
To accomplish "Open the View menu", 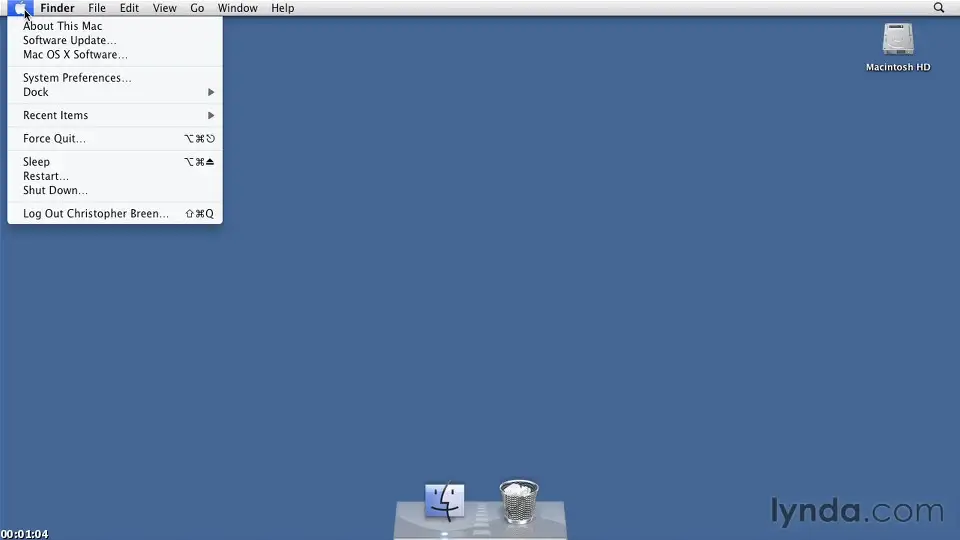I will click(165, 8).
